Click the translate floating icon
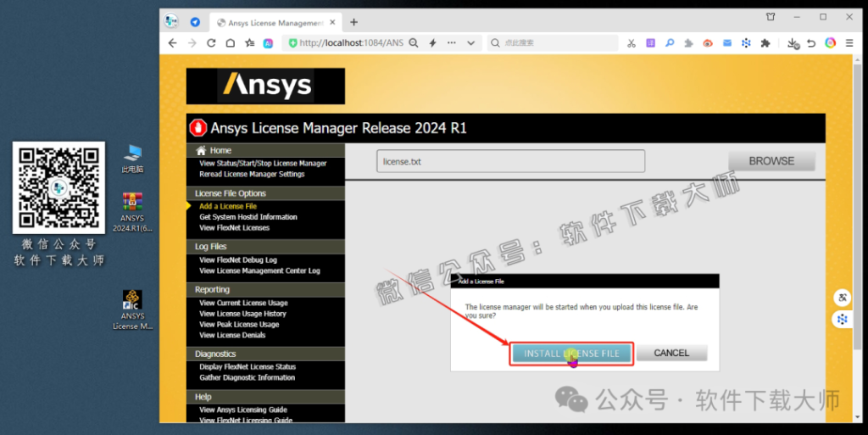The image size is (868, 435). (x=842, y=298)
